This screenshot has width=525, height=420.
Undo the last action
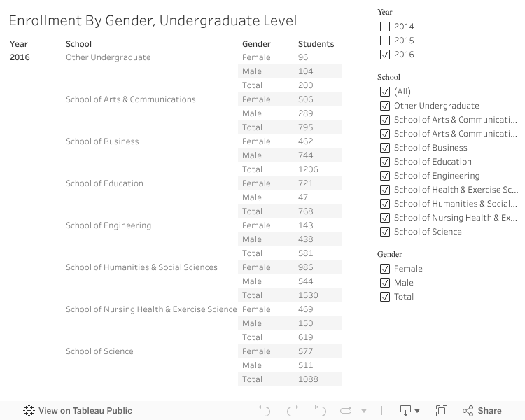point(264,411)
